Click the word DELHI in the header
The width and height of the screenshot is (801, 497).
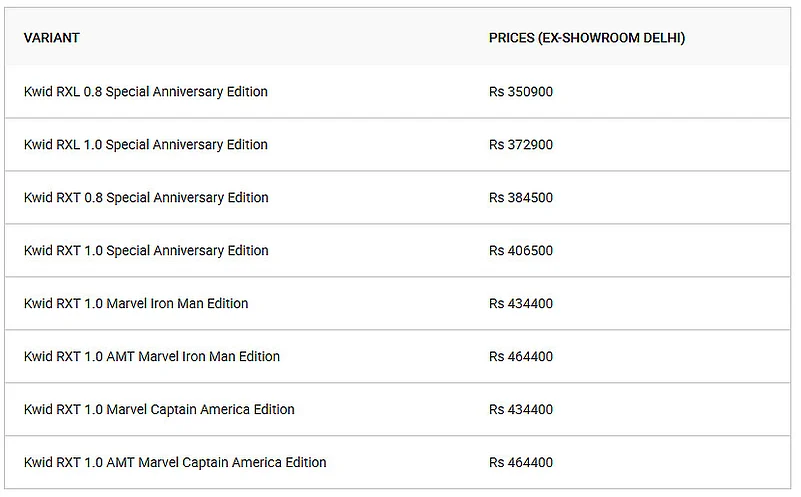pyautogui.click(x=660, y=38)
